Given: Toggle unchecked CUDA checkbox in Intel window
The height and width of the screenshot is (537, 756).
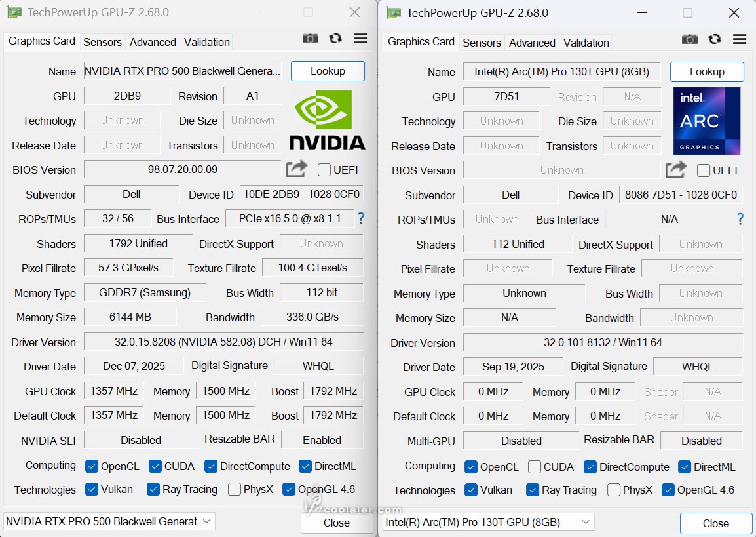Looking at the screenshot, I should 534,467.
